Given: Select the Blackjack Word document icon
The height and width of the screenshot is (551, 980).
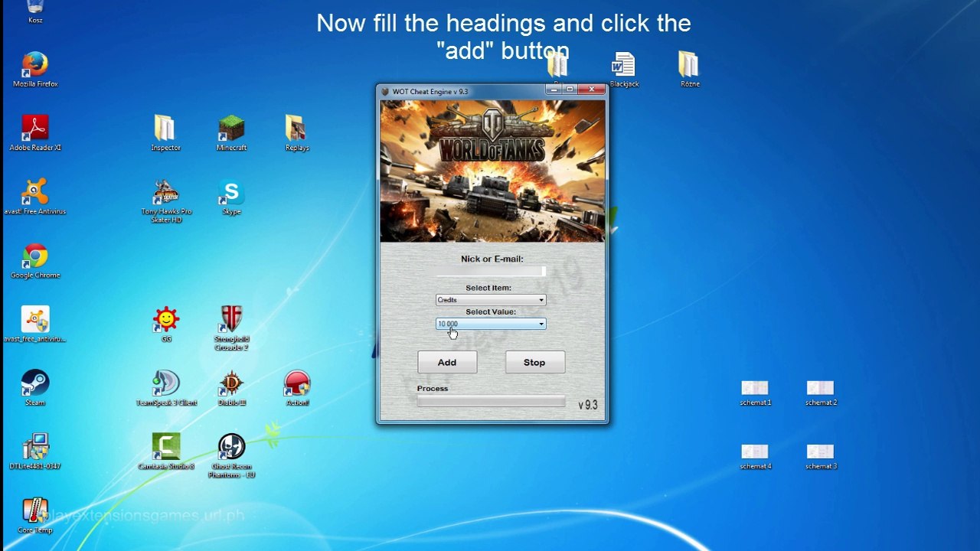Looking at the screenshot, I should click(x=624, y=70).
